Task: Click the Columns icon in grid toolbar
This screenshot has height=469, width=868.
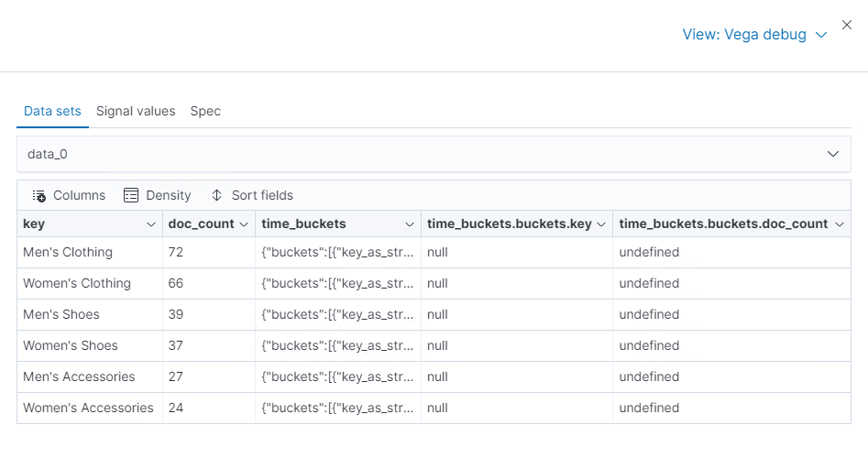Action: click(x=39, y=195)
